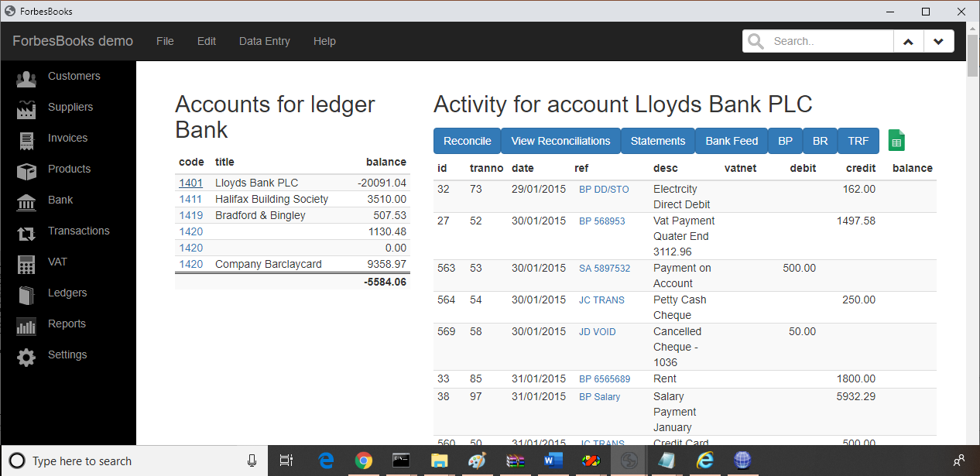Viewport: 980px width, 476px height.
Task: Open the Help menu
Action: (324, 41)
